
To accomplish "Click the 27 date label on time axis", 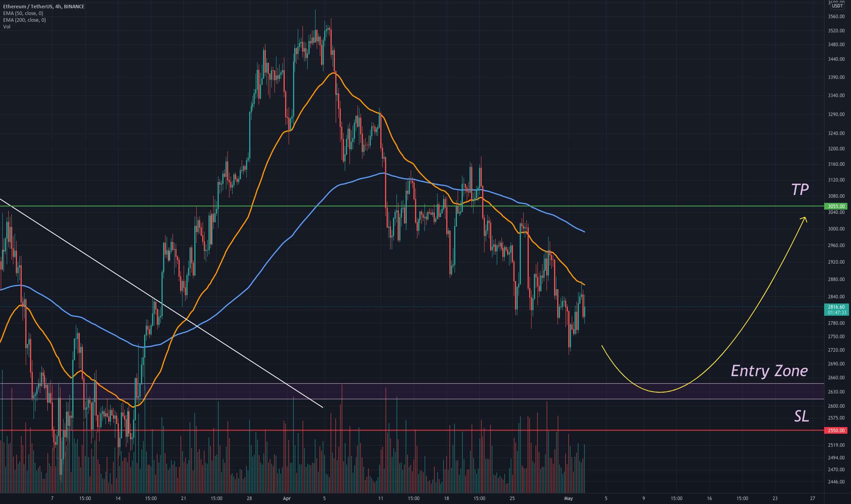I will pos(812,498).
